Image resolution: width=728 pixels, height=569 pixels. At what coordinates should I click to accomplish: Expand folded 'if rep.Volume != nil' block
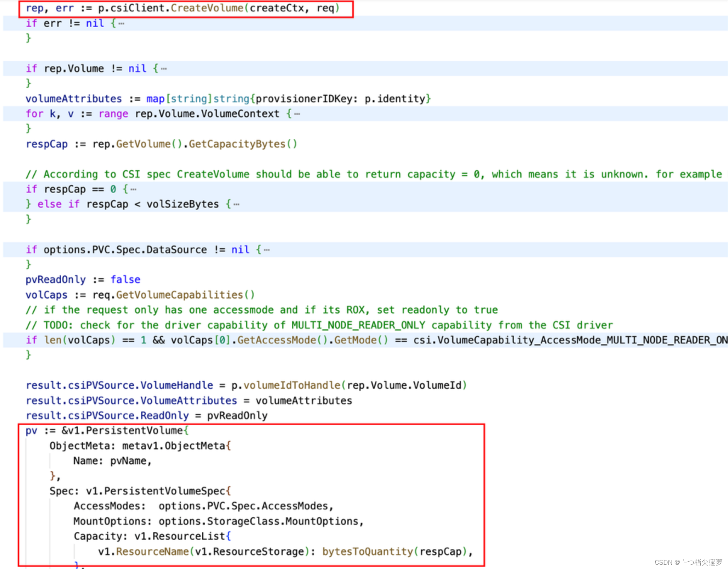[x=163, y=69]
